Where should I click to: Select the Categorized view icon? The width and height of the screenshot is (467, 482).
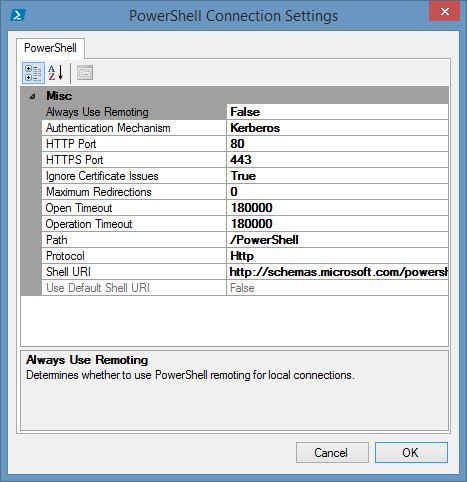tap(33, 73)
